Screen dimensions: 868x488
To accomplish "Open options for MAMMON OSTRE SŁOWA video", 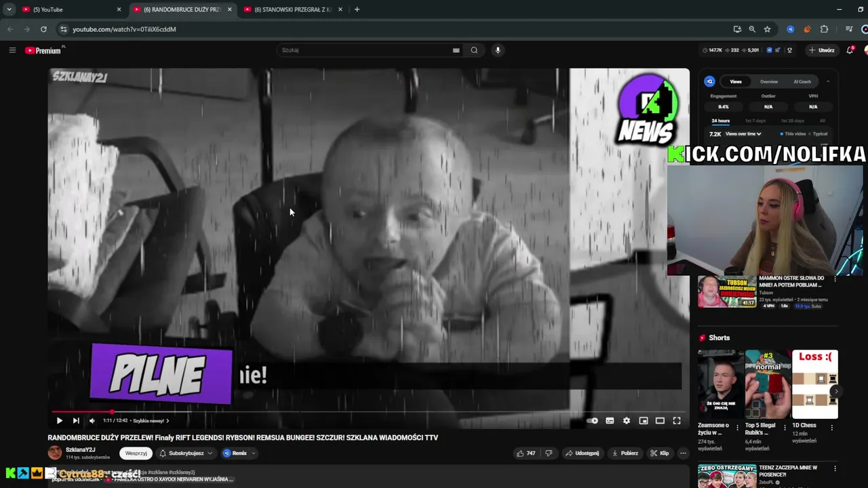I will tap(835, 279).
